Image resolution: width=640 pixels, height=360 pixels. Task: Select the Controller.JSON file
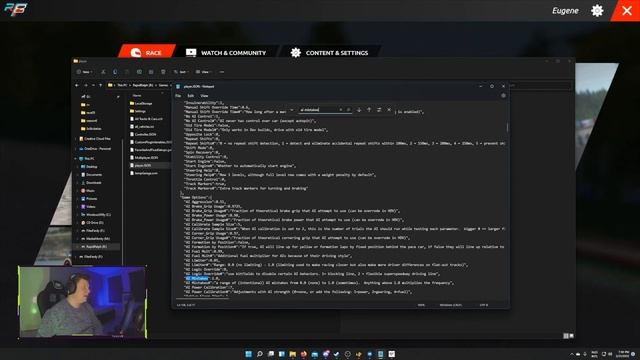click(143, 134)
